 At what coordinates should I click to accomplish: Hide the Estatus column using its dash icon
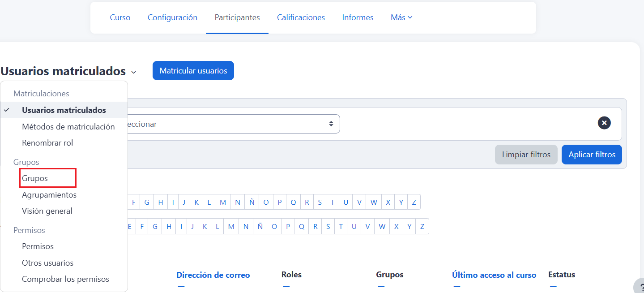pyautogui.click(x=553, y=286)
